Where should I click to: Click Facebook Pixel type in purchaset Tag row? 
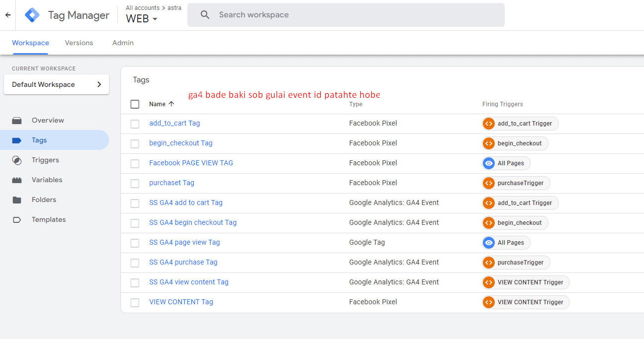373,183
